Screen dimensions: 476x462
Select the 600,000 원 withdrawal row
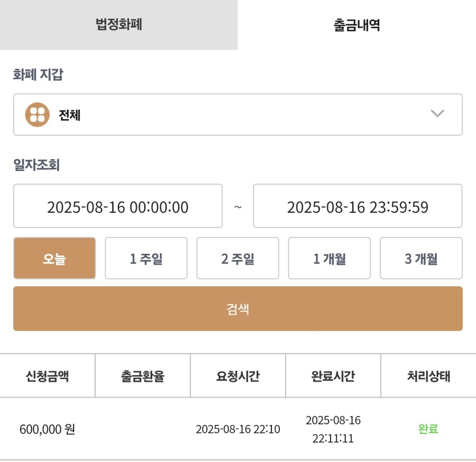click(238, 429)
